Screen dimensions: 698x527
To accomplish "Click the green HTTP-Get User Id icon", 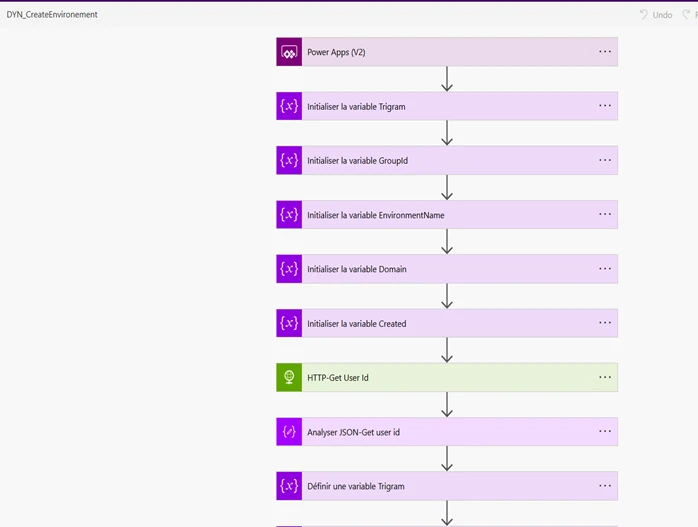I will (x=289, y=377).
